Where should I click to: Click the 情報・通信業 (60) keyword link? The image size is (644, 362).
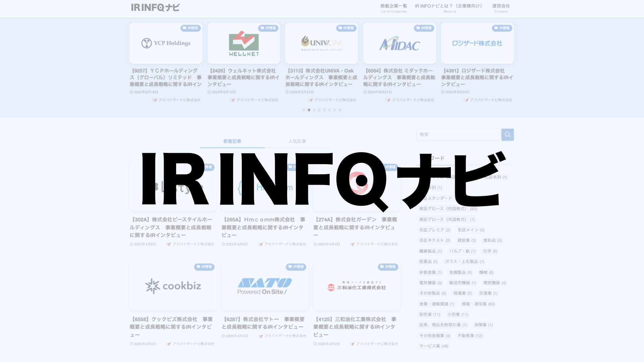tap(478, 304)
